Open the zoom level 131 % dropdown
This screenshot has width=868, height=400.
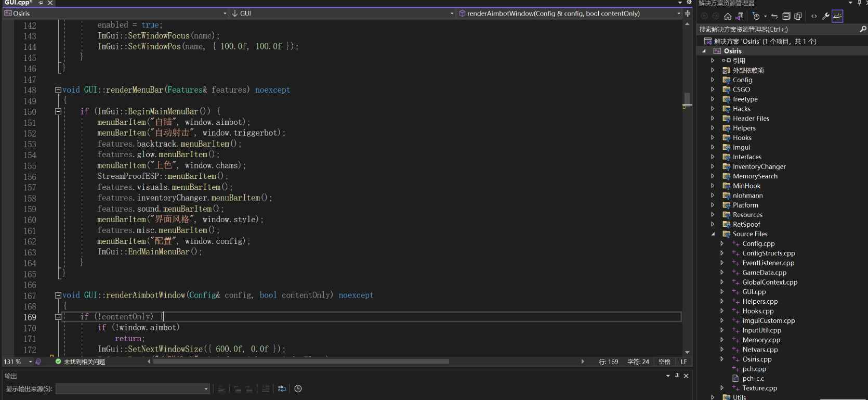coord(30,362)
